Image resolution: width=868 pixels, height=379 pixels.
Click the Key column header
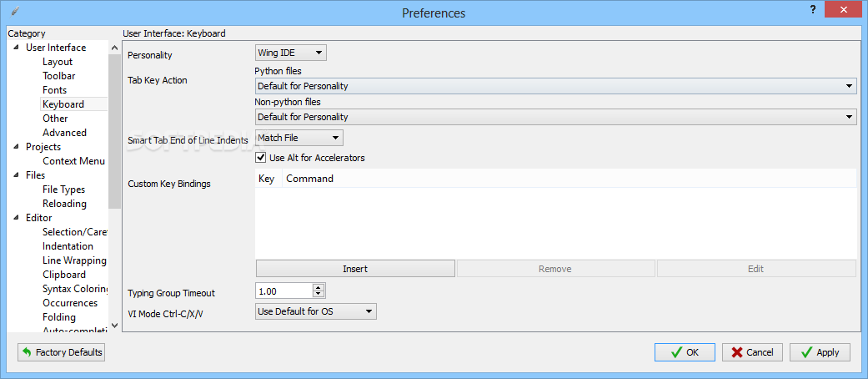(x=268, y=179)
